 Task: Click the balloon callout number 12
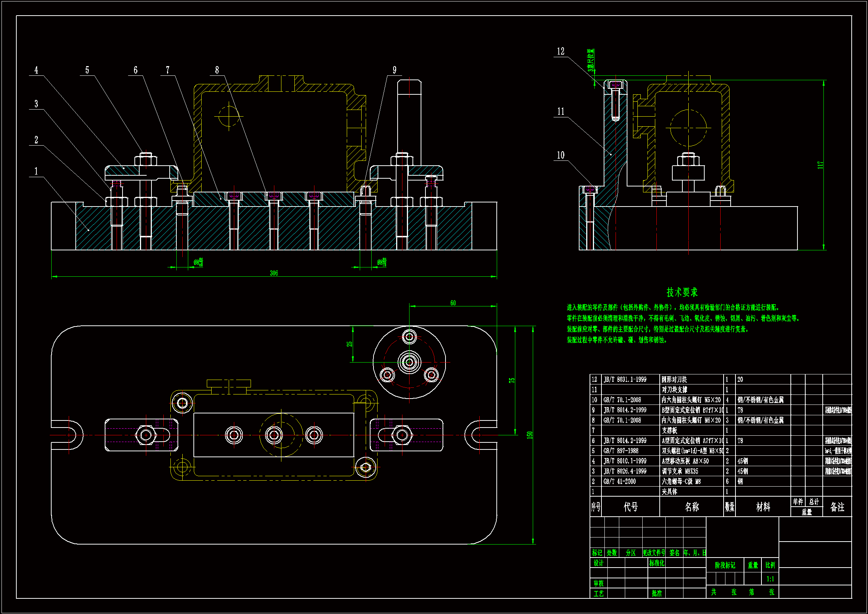[x=560, y=52]
